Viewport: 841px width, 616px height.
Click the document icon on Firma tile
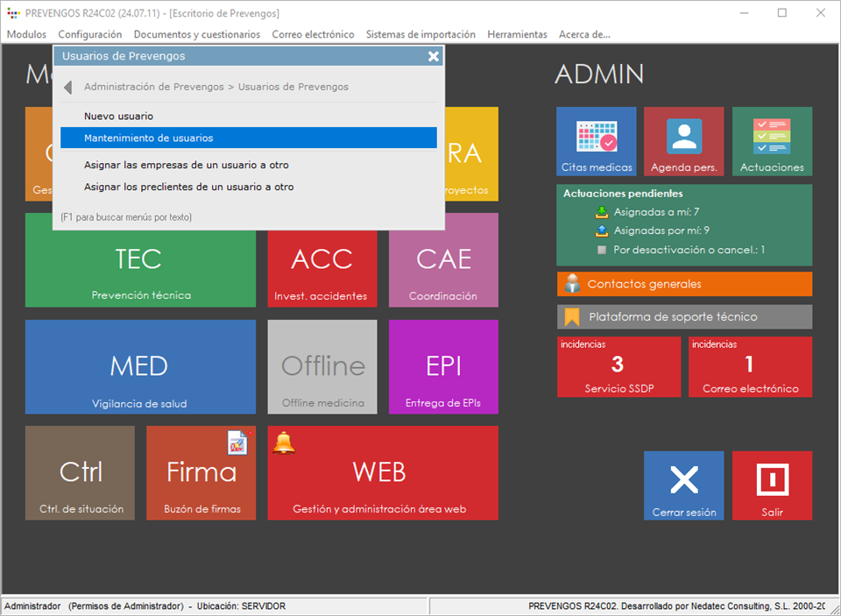237,443
